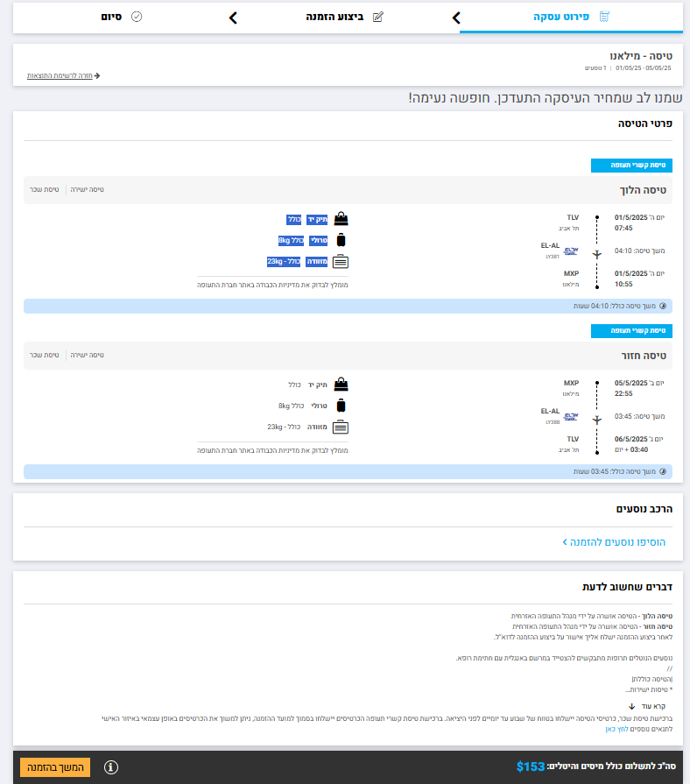The width and height of the screenshot is (690, 784).
Task: Click TLV airport code in return flight
Action: (x=573, y=439)
